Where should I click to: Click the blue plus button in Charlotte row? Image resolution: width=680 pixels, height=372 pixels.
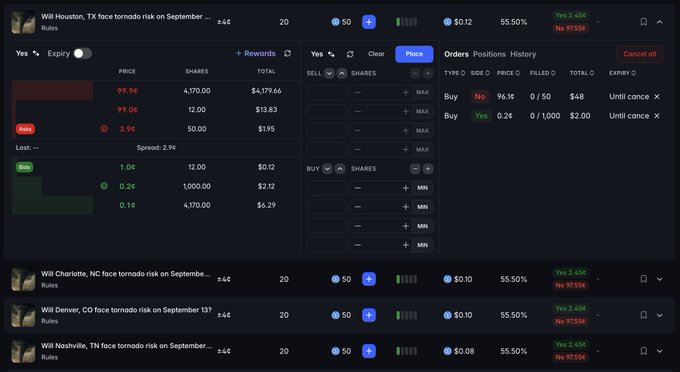tap(369, 279)
